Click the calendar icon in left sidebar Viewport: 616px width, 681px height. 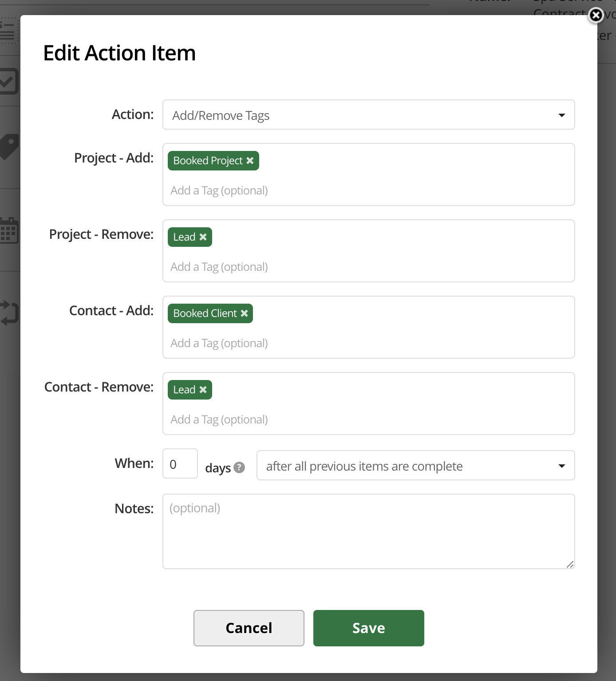pos(9,230)
